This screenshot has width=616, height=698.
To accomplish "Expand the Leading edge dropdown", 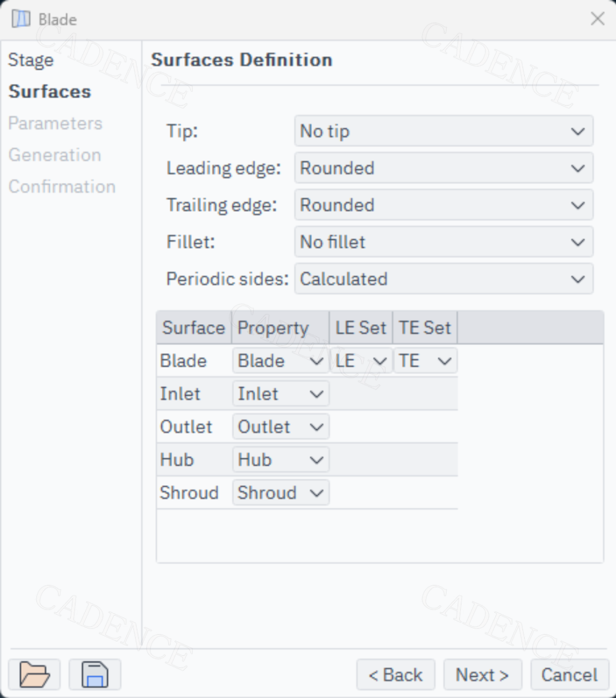I will [444, 168].
